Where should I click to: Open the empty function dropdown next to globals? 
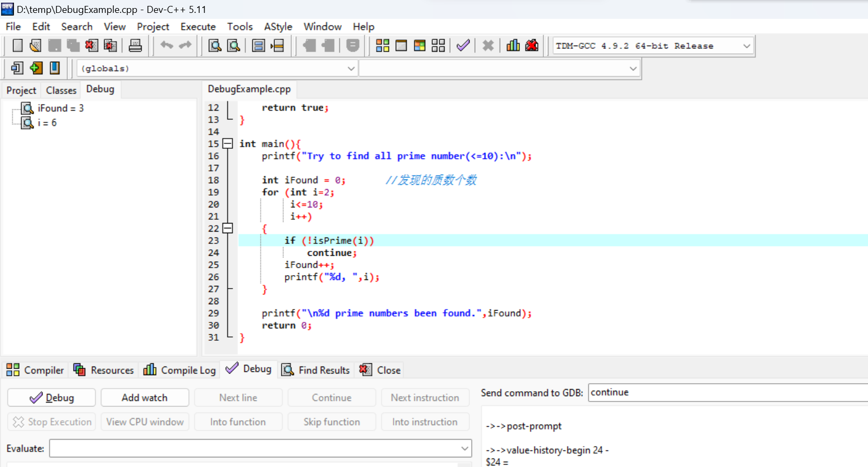click(x=633, y=69)
